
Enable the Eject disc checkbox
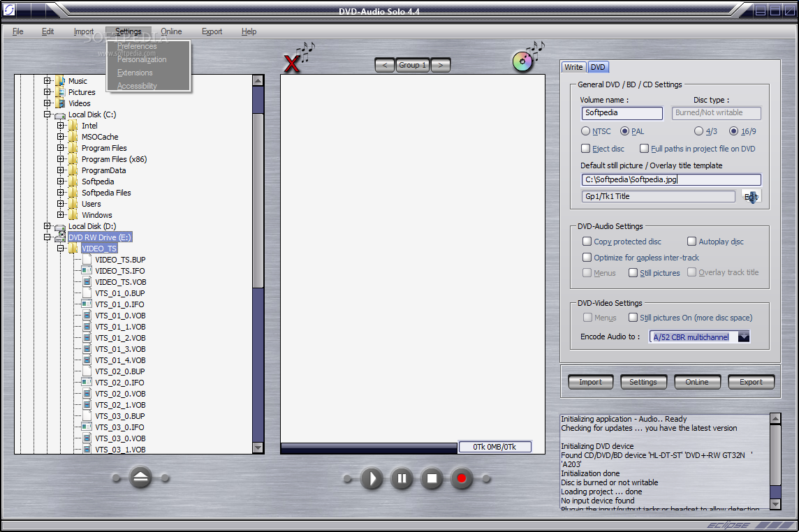pyautogui.click(x=586, y=148)
